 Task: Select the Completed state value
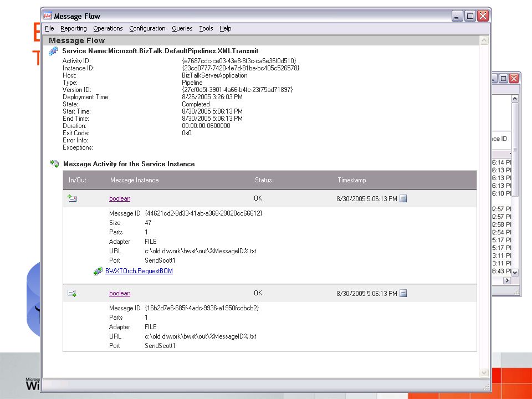(196, 104)
